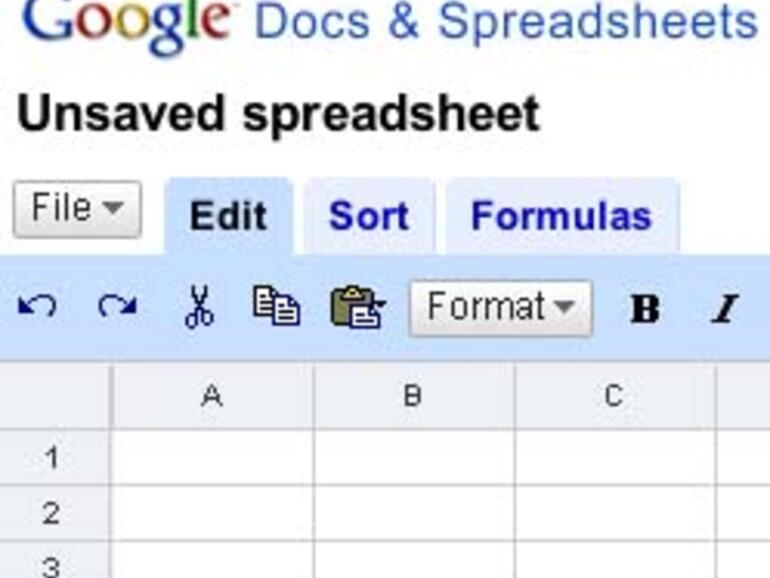This screenshot has width=770, height=578.
Task: Select the Edit tab
Action: (228, 216)
